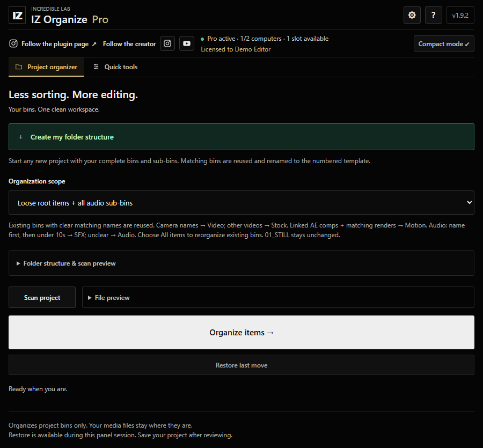The width and height of the screenshot is (483, 448).
Task: Open help with the question mark icon
Action: 433,15
